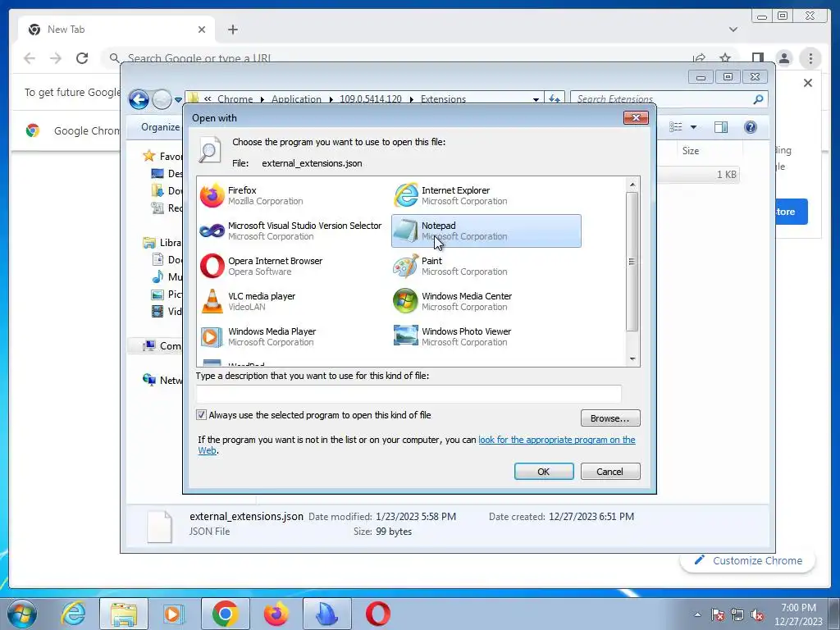The image size is (840, 630).
Task: Open the Chrome profile menu
Action: [x=784, y=58]
